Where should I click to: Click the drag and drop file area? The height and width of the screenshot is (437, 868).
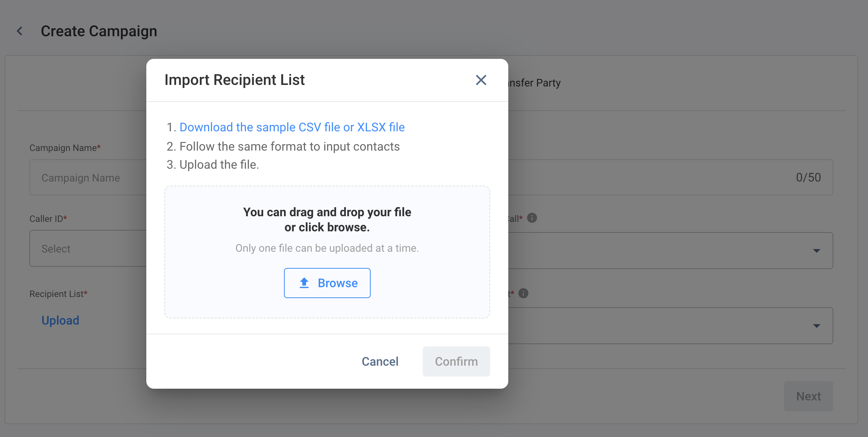point(327,252)
